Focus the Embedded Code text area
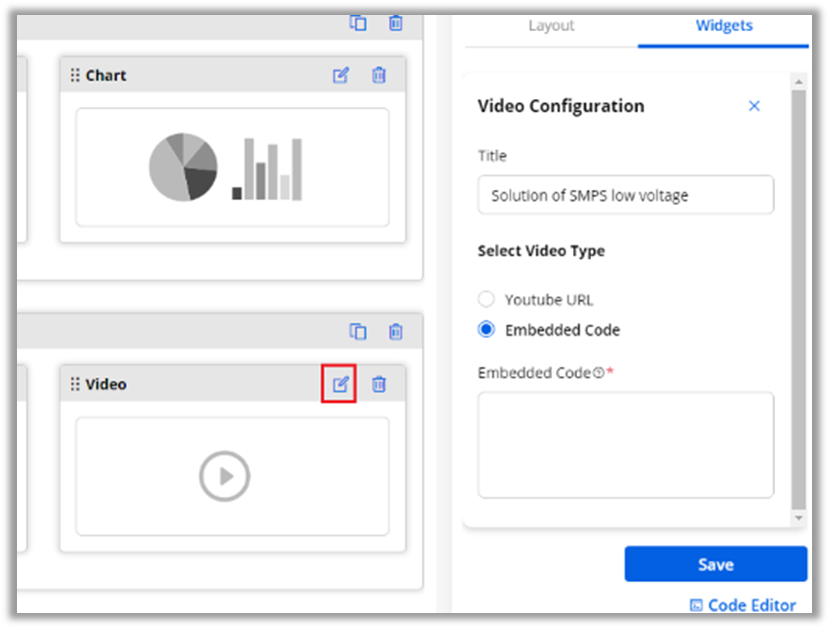Image resolution: width=831 pixels, height=629 pixels. (625, 444)
